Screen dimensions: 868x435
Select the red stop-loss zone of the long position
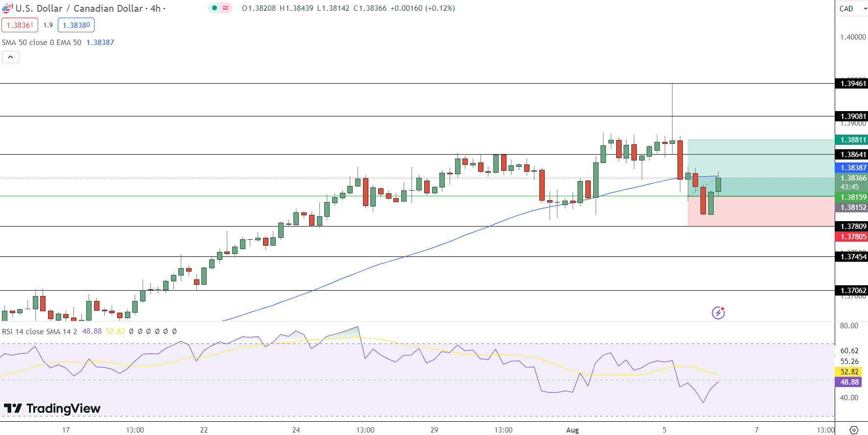tap(761, 211)
